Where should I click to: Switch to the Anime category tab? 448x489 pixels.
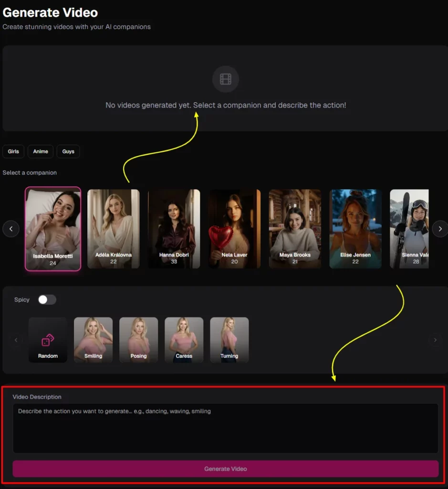[41, 151]
